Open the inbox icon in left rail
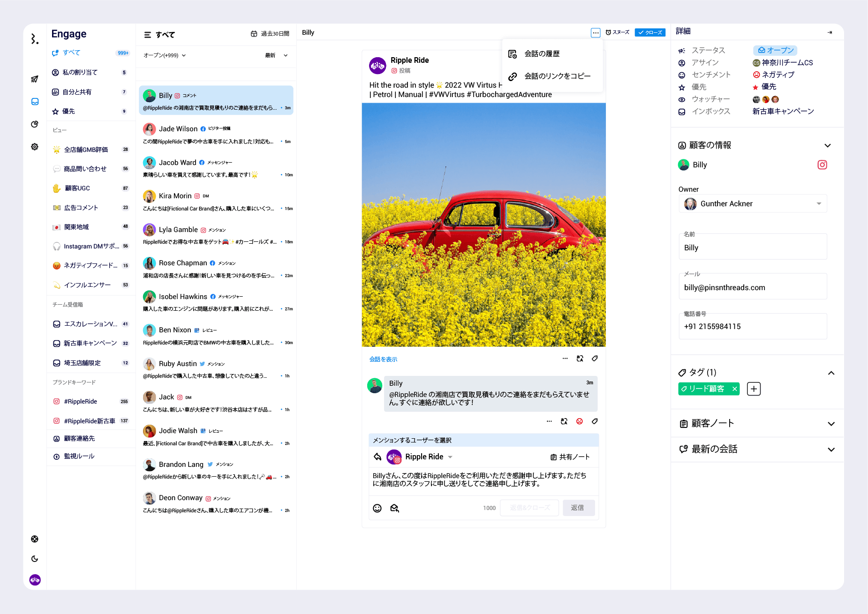The width and height of the screenshot is (868, 614). (35, 102)
